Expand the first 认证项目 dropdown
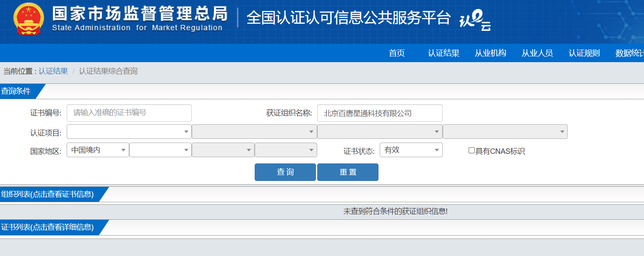 pyautogui.click(x=129, y=132)
